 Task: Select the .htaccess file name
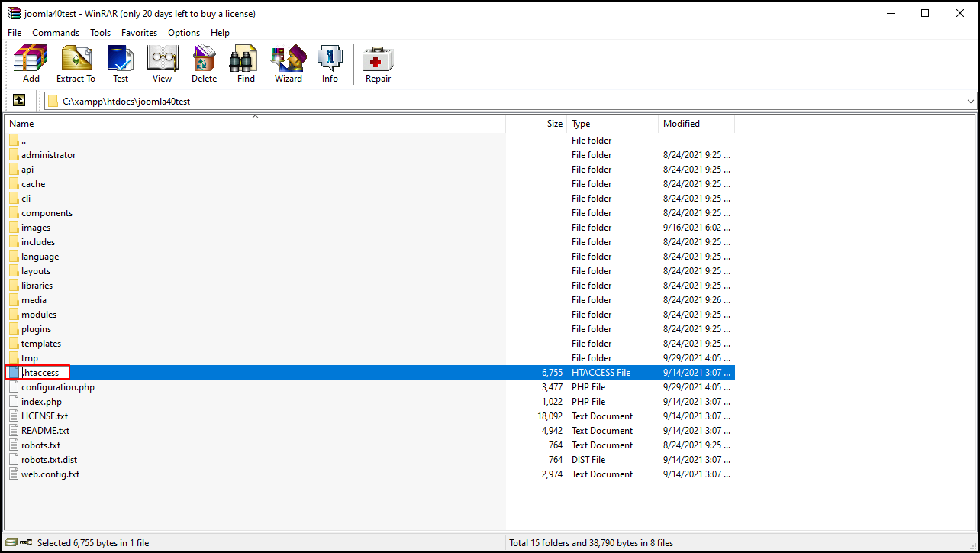[40, 373]
